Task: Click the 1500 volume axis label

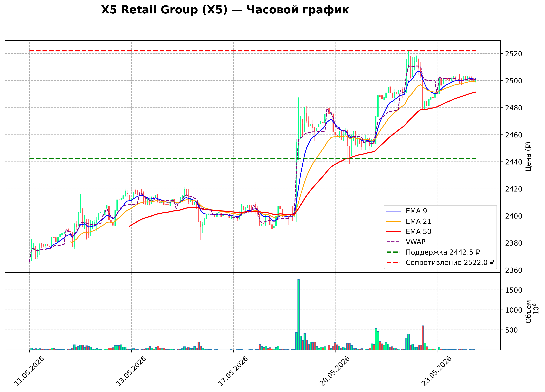Action: [514, 290]
